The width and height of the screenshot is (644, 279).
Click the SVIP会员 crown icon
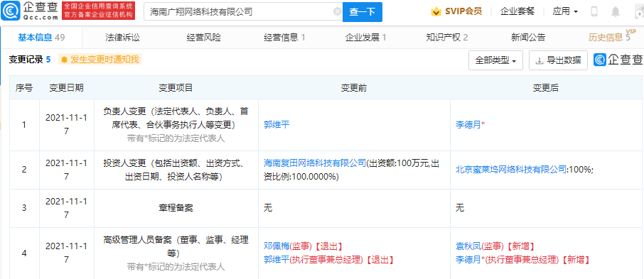pos(436,11)
